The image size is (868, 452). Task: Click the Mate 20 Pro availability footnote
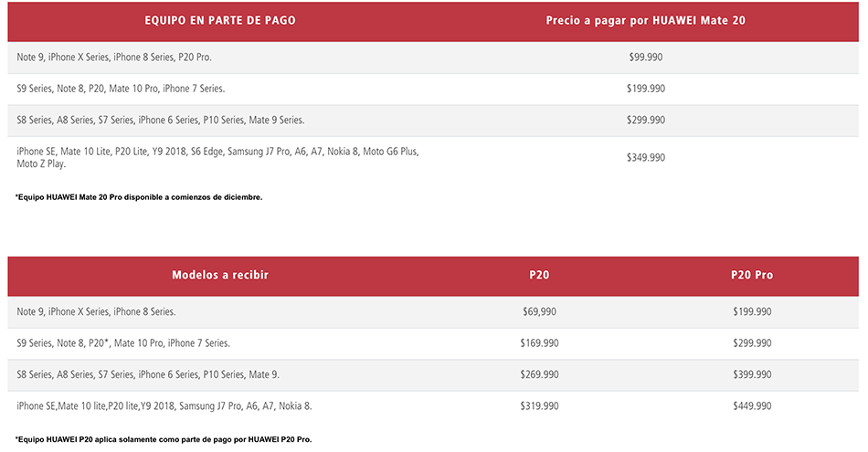pos(139,197)
